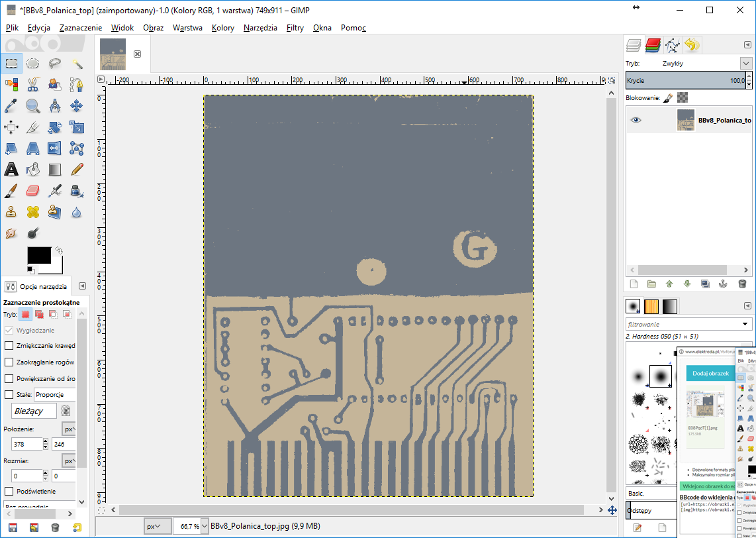Anchor the floating layer
756x538 pixels.
(723, 284)
